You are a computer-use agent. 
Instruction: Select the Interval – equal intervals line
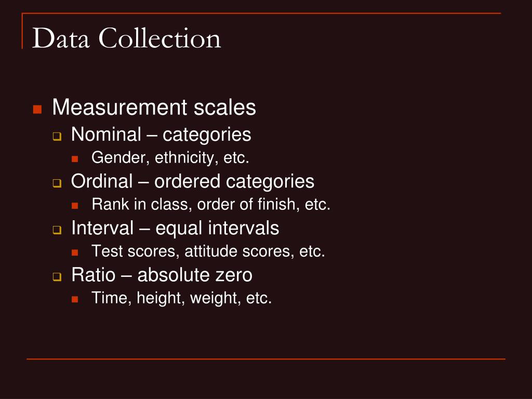pos(175,229)
